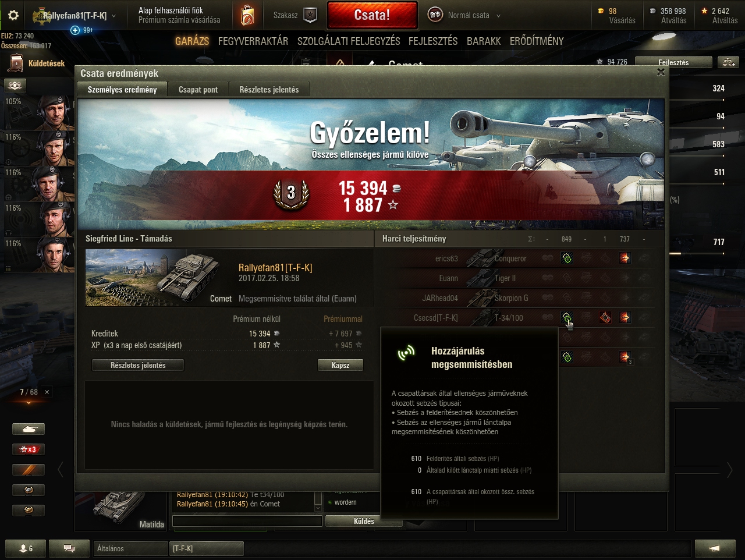Click the x3 XP bonus filter icon
The height and width of the screenshot is (560, 745).
(x=29, y=449)
